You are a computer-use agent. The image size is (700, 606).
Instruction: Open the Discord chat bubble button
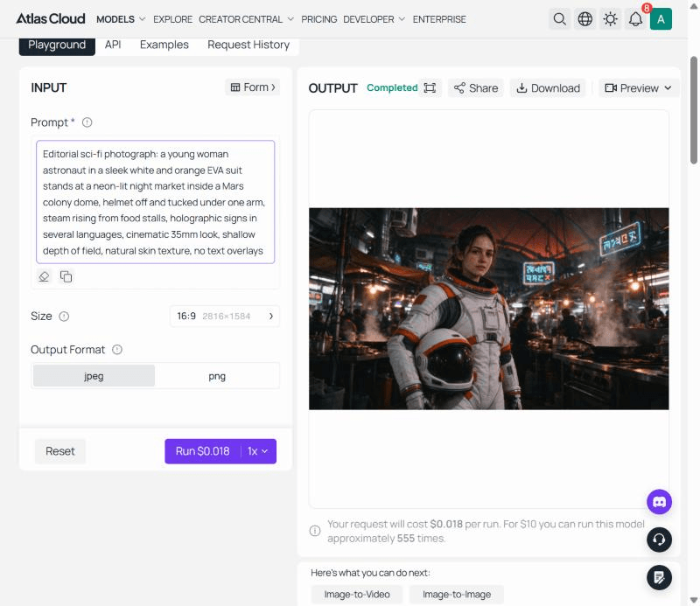[659, 502]
